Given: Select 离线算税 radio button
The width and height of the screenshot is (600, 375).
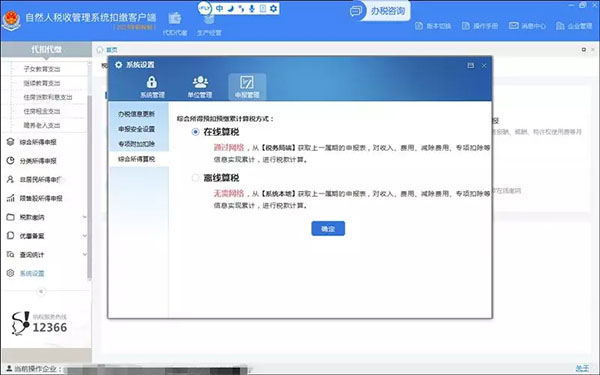Looking at the screenshot, I should [x=196, y=178].
